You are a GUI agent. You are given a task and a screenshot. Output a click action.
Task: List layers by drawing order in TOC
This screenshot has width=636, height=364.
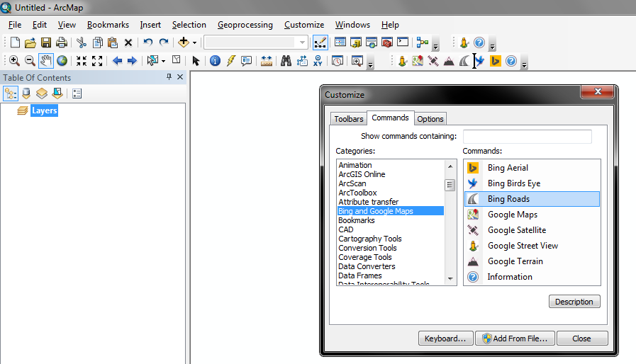point(11,93)
